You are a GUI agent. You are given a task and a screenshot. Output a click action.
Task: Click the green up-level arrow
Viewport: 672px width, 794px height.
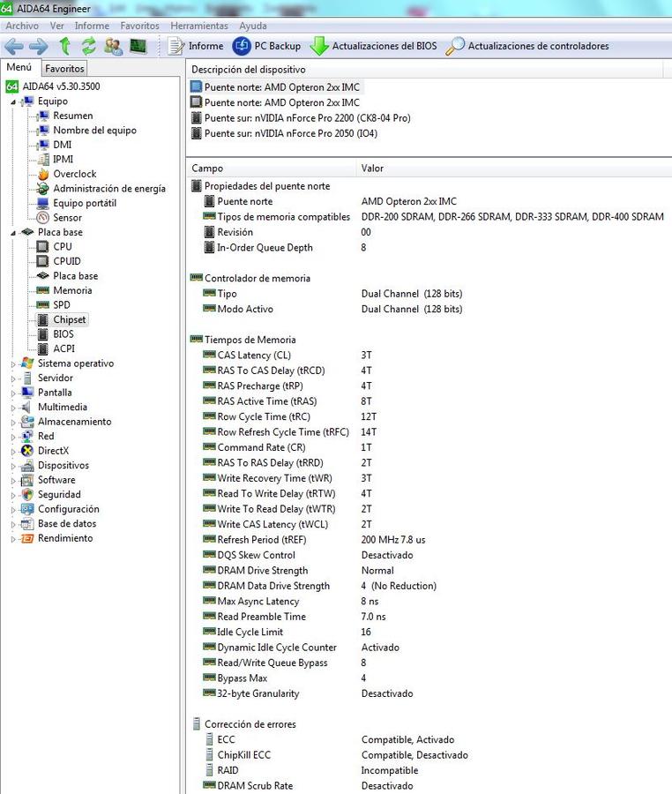click(64, 46)
